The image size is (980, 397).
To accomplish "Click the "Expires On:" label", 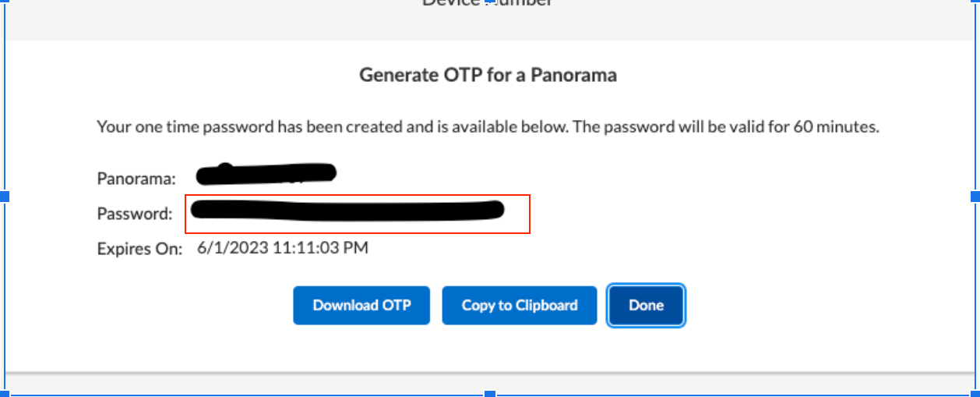I will point(139,249).
